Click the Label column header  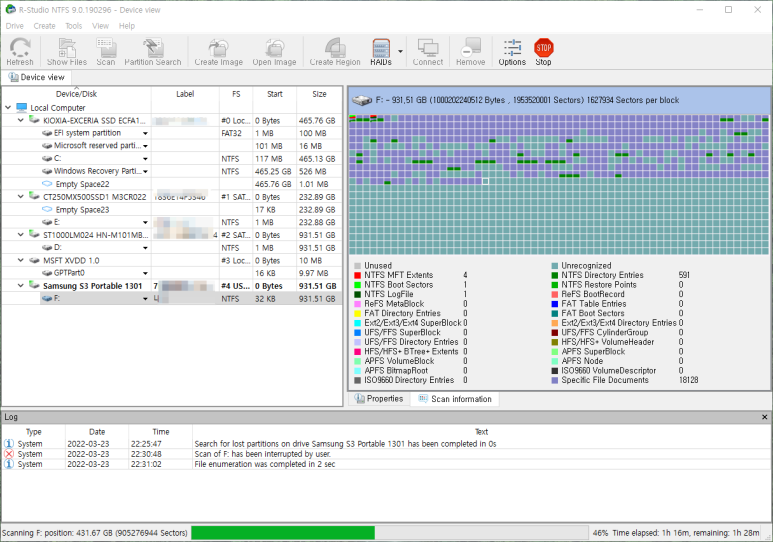[x=185, y=94]
